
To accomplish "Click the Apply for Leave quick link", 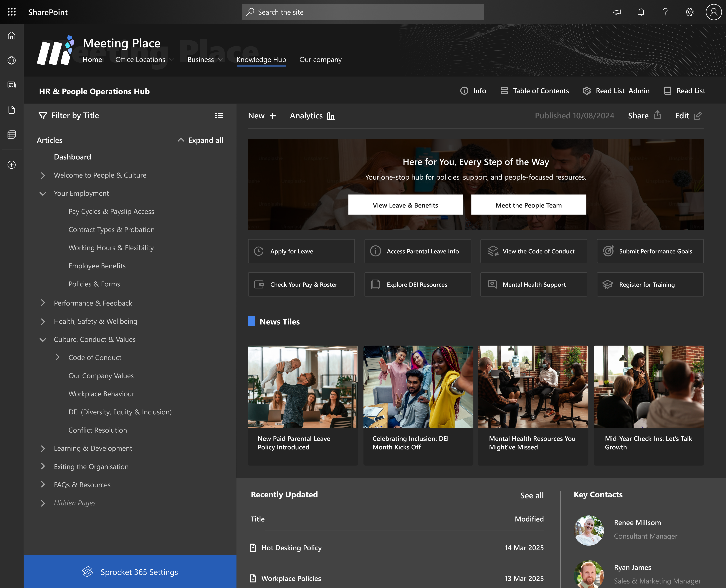I will pos(301,251).
